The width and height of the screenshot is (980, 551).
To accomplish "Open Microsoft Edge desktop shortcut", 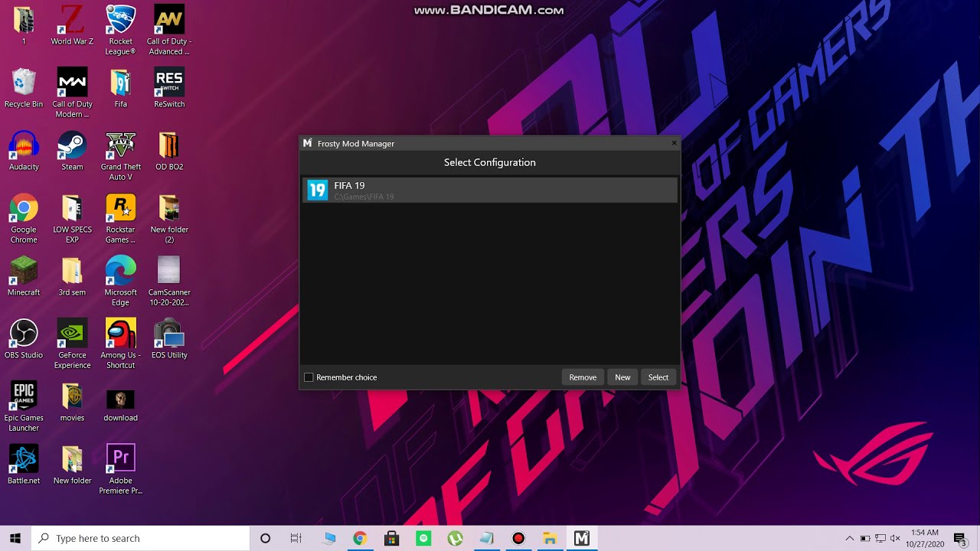I will point(121,282).
